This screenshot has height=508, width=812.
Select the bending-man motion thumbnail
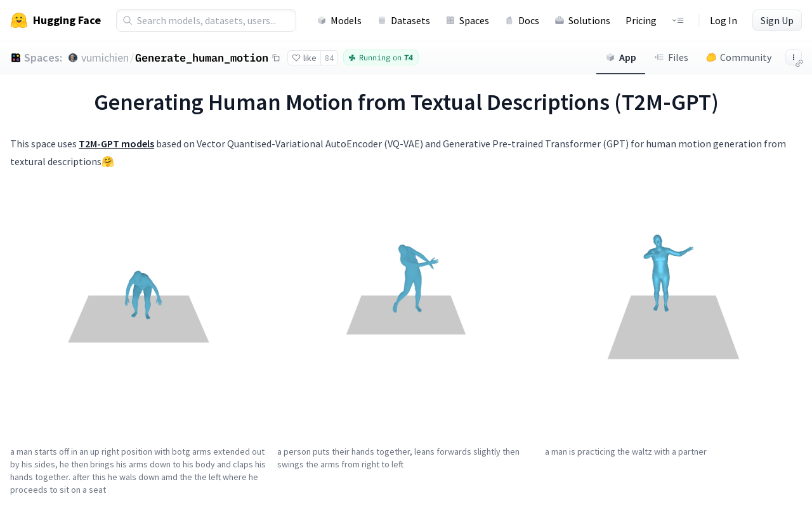[x=138, y=308]
